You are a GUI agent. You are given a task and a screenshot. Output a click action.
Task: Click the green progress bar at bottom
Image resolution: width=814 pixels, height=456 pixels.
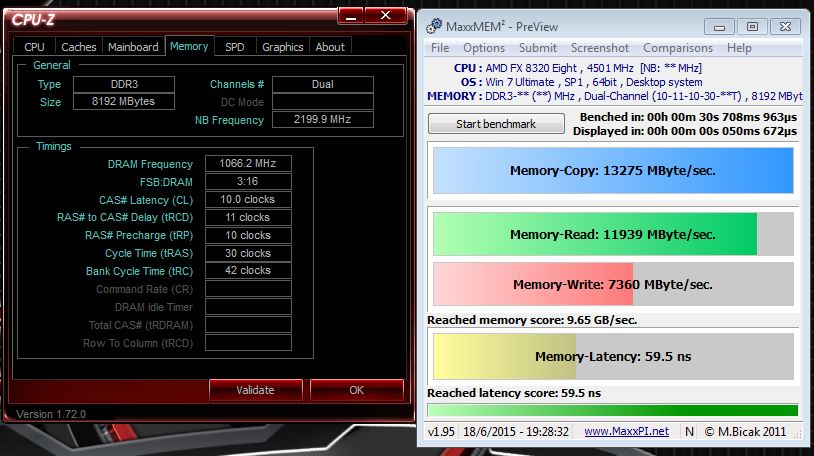(613, 410)
